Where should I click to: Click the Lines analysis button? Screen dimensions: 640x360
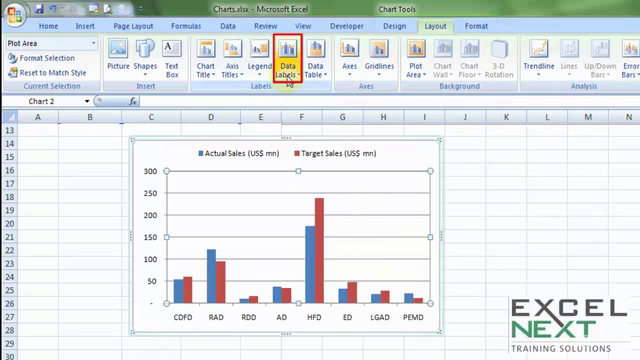569,58
